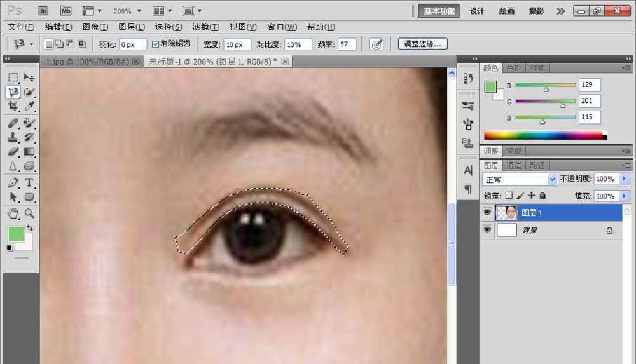
Task: Toggle lock image pixels brush icon
Action: pos(520,196)
